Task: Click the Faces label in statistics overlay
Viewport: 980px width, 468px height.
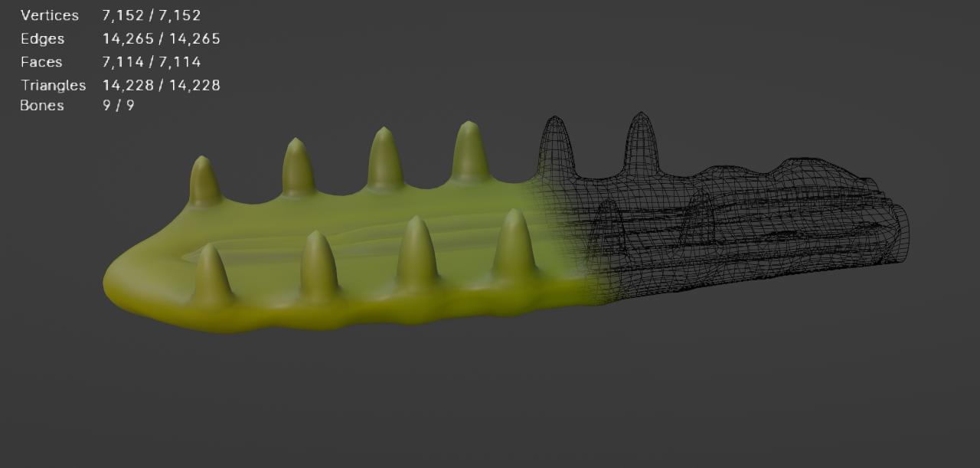Action: 41,62
